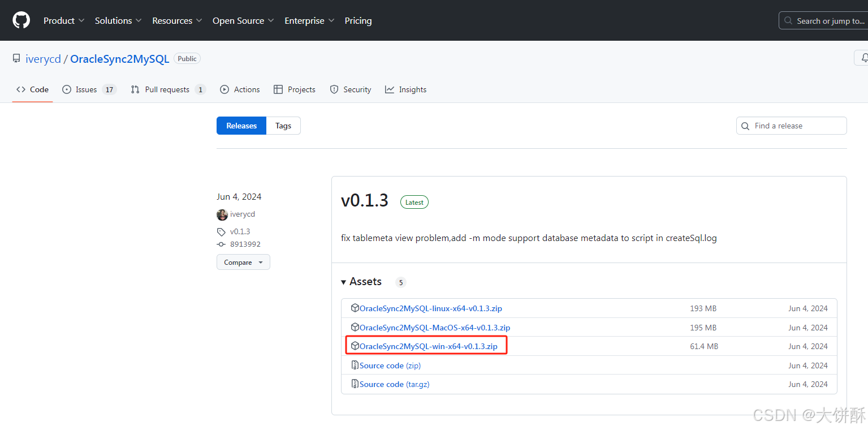Click the Public visibility label
868x430 pixels.
pyautogui.click(x=187, y=59)
